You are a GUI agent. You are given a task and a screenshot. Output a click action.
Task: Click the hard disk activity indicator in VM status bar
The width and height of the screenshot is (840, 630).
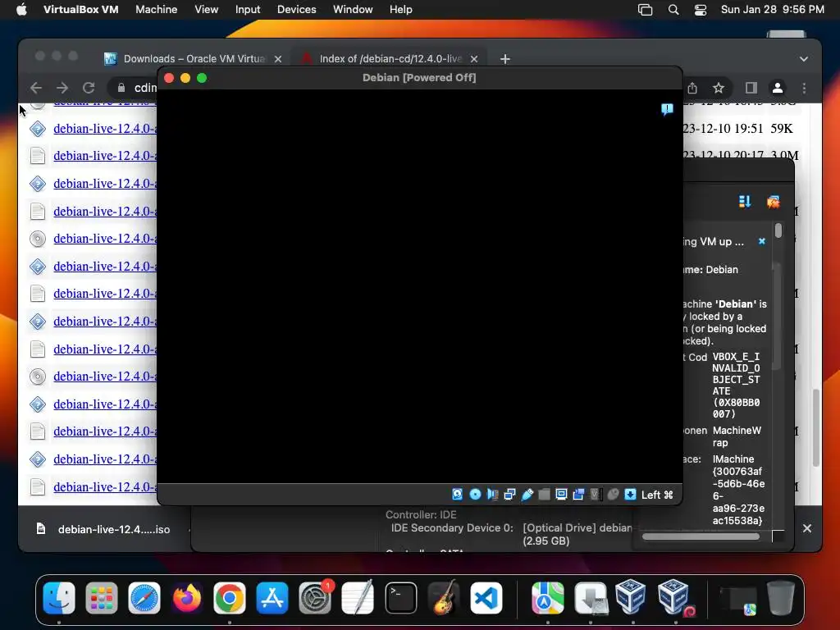pos(457,495)
